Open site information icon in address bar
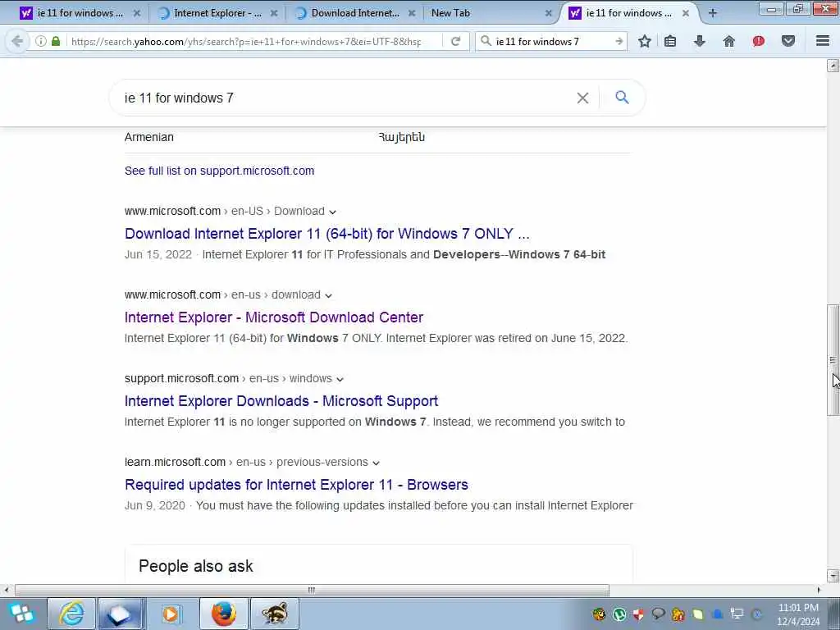Screen dimensions: 840x630 point(41,41)
